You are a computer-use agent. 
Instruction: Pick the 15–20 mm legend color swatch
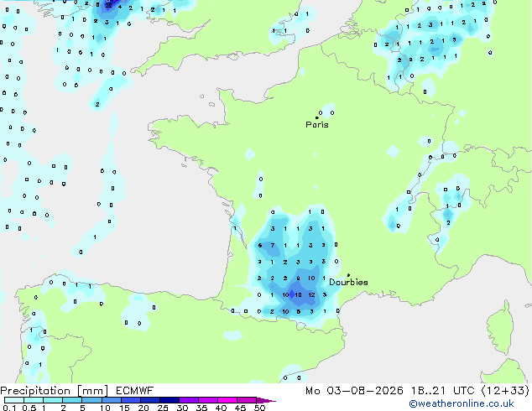pos(131,400)
